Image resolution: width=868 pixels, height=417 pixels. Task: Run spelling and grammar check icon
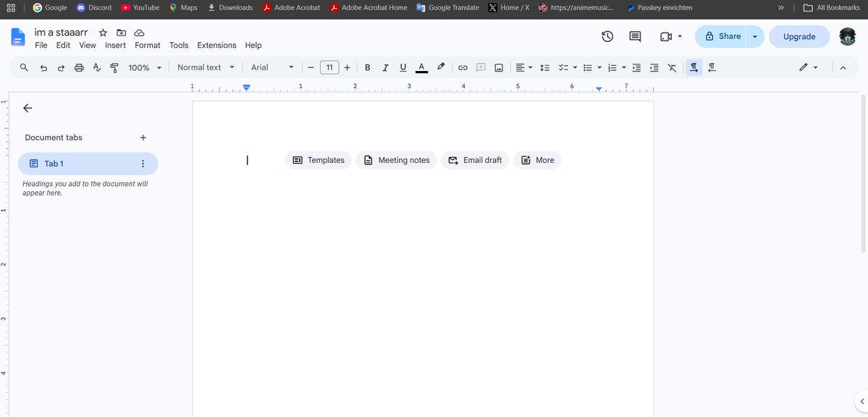point(97,67)
